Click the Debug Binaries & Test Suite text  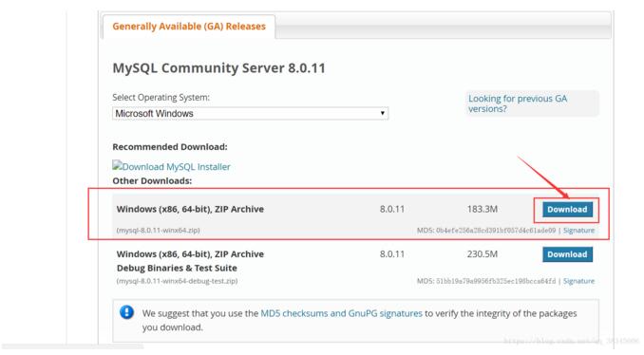(177, 268)
